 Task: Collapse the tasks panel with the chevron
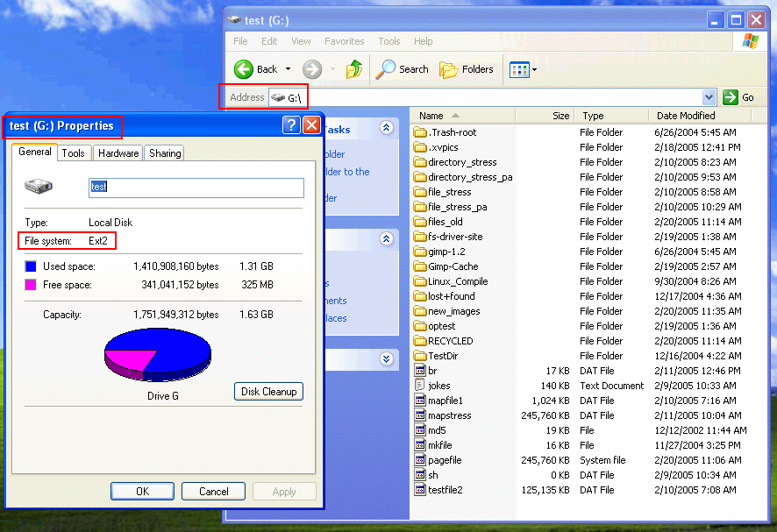click(386, 126)
